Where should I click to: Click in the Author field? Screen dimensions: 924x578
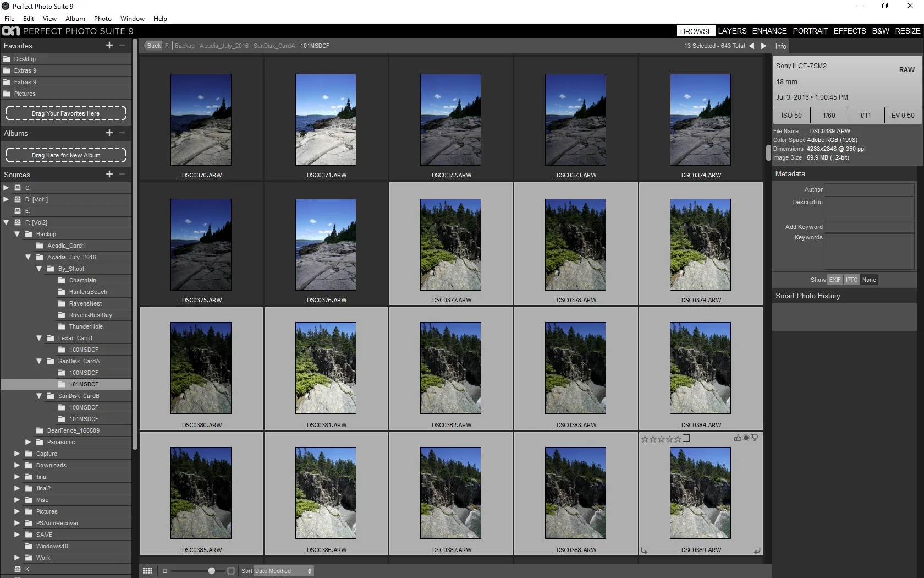click(869, 189)
